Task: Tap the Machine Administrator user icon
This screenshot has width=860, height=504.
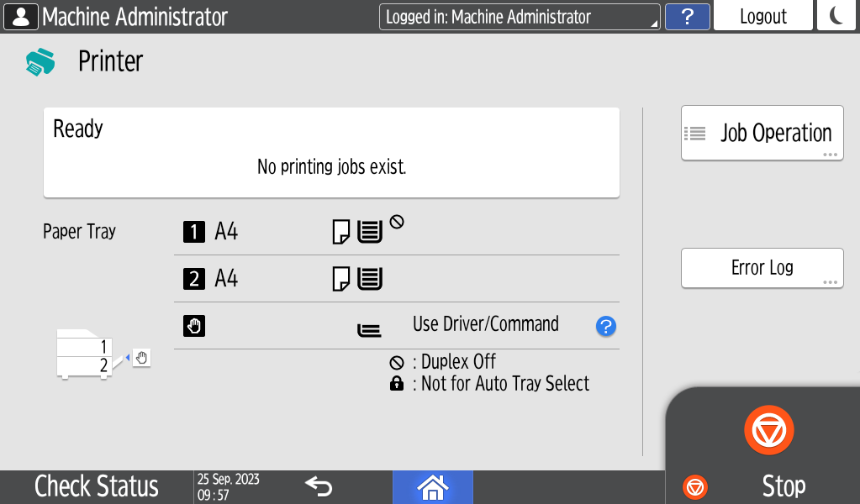Action: tap(20, 17)
